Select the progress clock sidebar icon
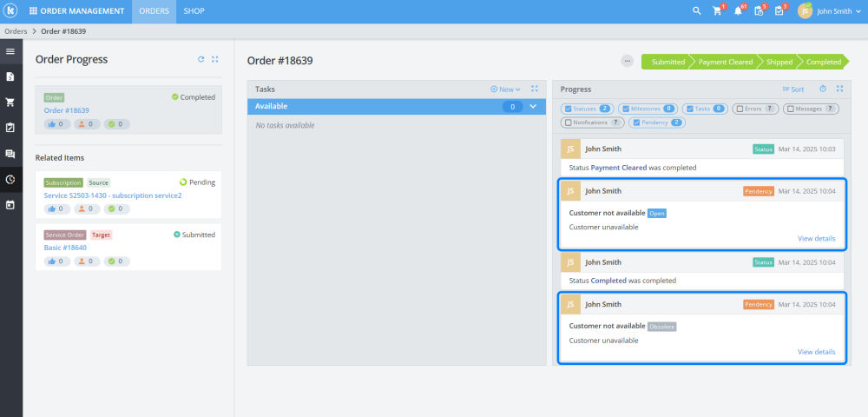The image size is (868, 417). 10,180
